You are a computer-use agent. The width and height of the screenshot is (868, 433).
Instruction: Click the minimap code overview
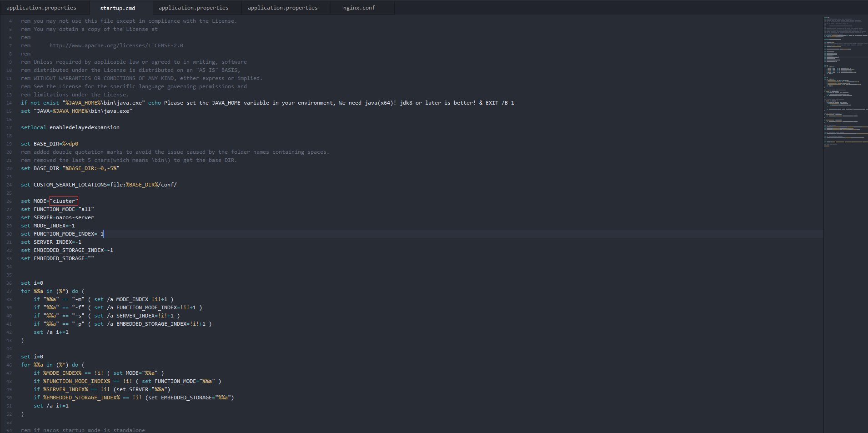[845, 82]
